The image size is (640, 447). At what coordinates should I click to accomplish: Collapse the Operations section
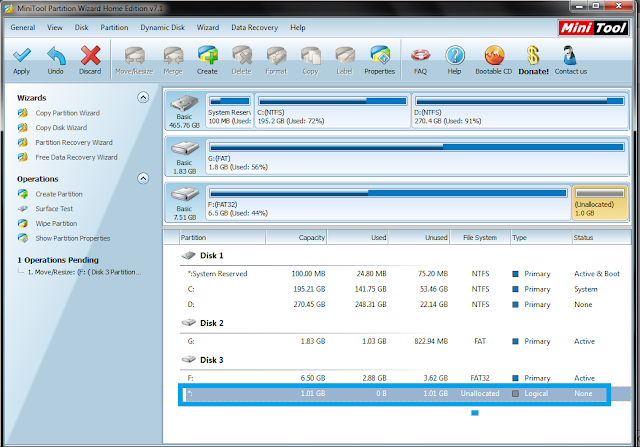[143, 178]
